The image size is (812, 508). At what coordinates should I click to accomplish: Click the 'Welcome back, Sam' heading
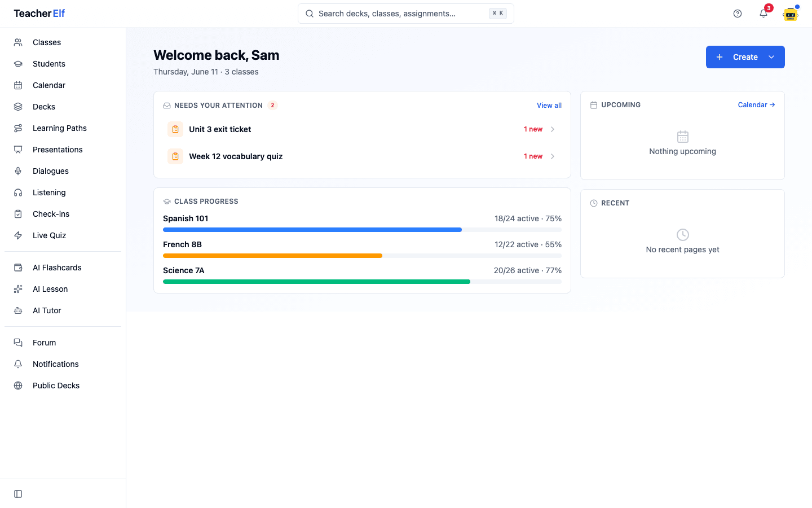pyautogui.click(x=217, y=55)
